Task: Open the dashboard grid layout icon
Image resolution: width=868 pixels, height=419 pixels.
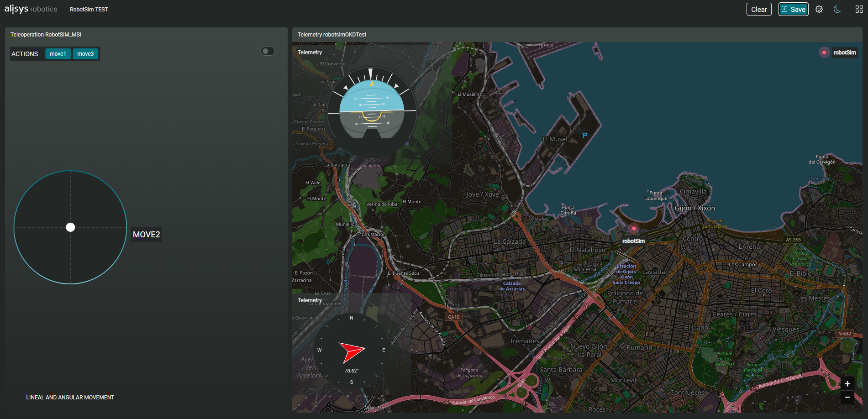Action: pos(859,9)
